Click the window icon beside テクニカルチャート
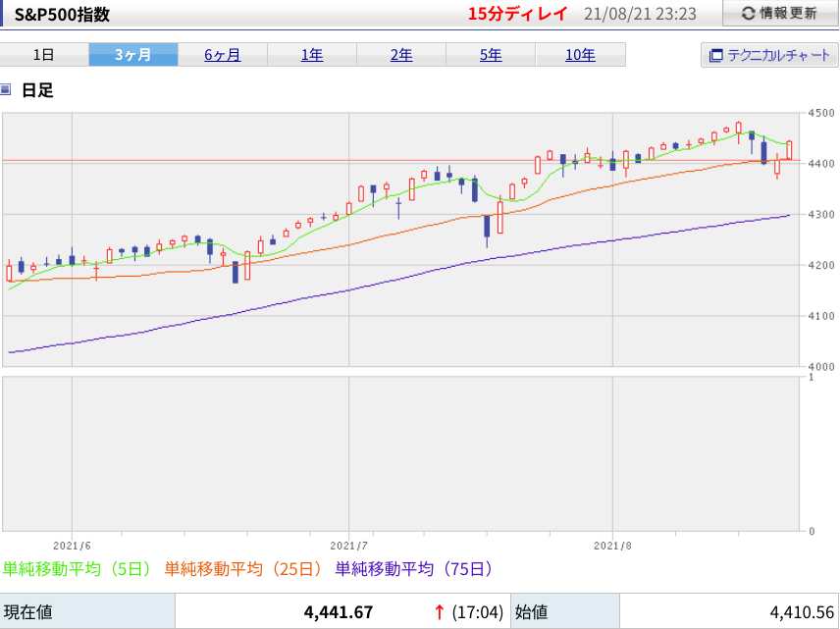 tap(715, 55)
